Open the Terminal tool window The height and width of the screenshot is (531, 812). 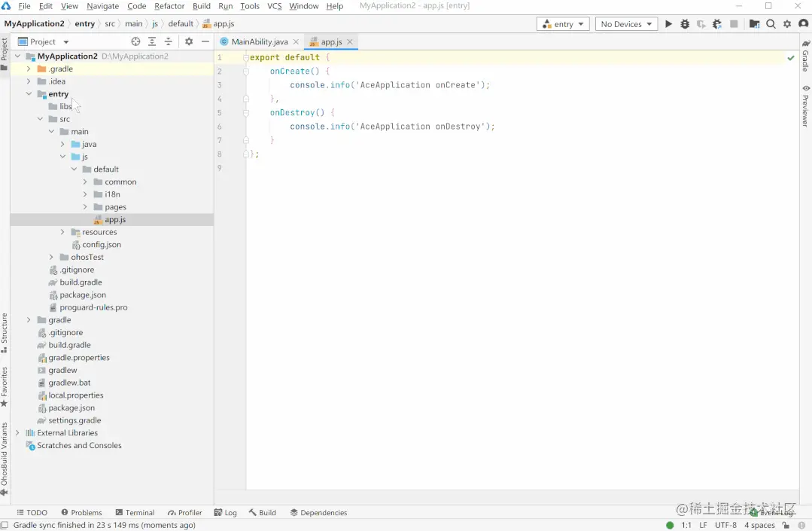(x=135, y=512)
